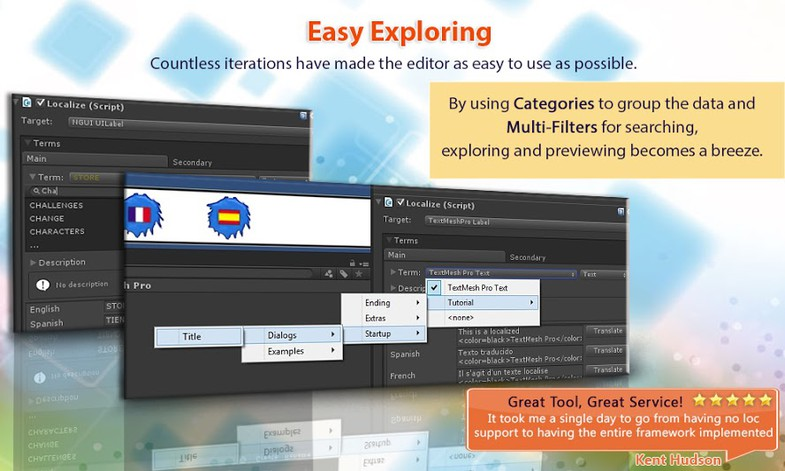Click the Spanish flag icon
785x471 pixels.
click(227, 215)
